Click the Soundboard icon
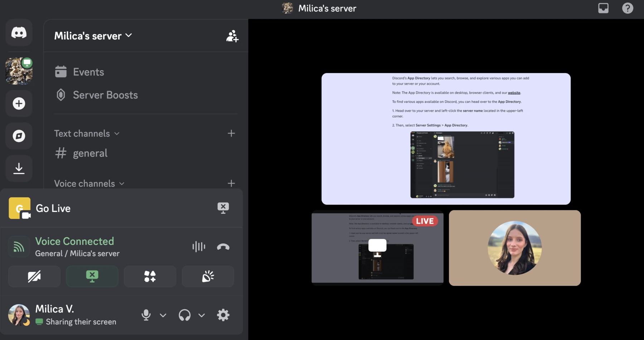The image size is (644, 340). tap(208, 276)
